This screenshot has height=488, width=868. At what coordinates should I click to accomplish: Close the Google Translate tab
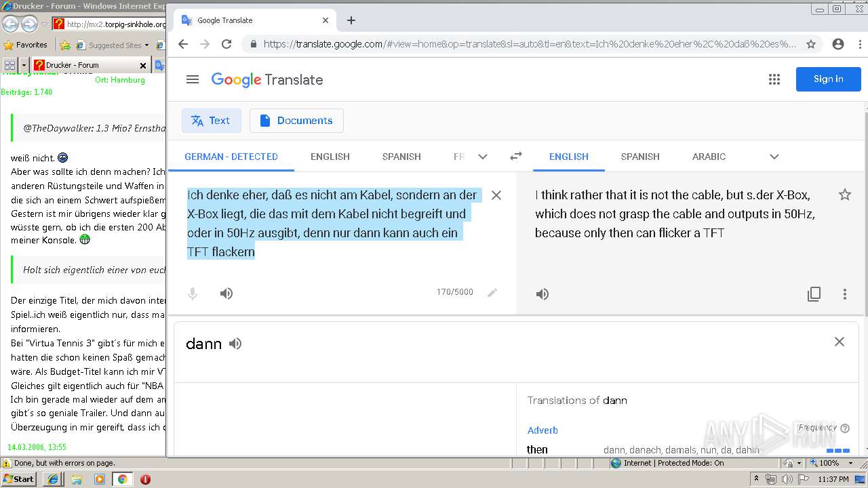point(325,20)
